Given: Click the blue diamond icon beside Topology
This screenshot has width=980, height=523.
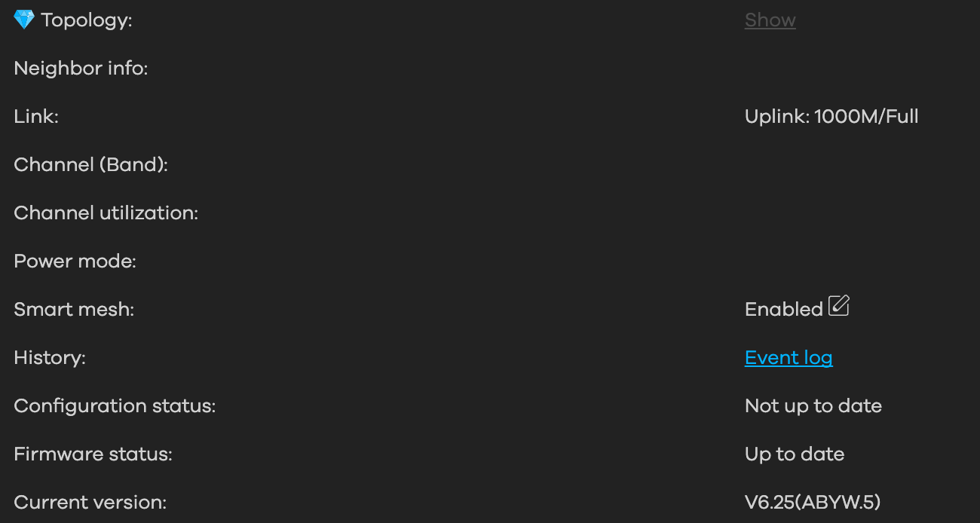Looking at the screenshot, I should 24,20.
